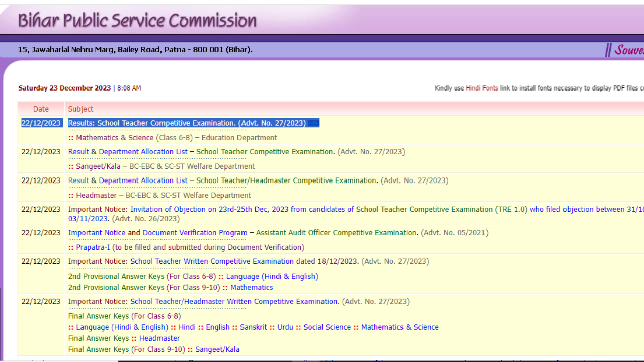The width and height of the screenshot is (644, 362).
Task: Open Mathematics Class 9-10 provisional answer key
Action: point(252,287)
